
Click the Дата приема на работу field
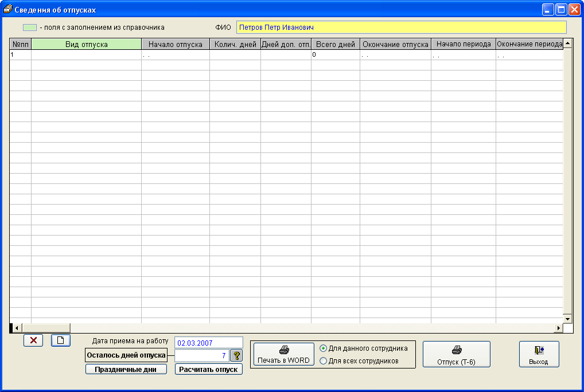tap(208, 343)
